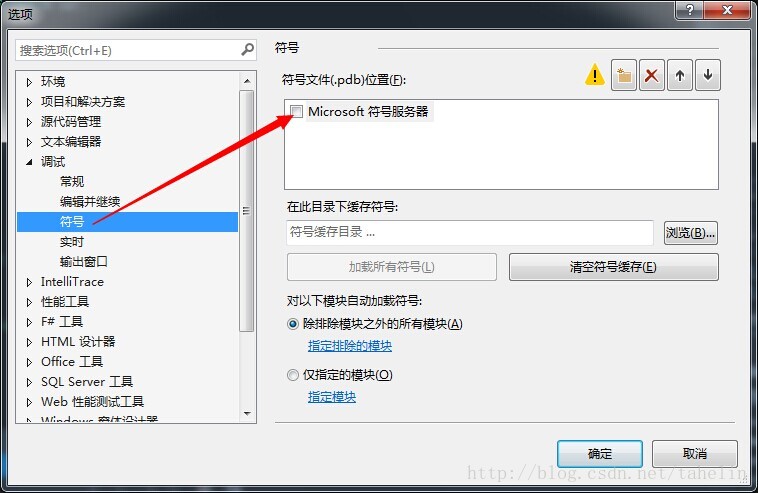The image size is (758, 493).
Task: Select 常规 under 调试
Action: 72,182
